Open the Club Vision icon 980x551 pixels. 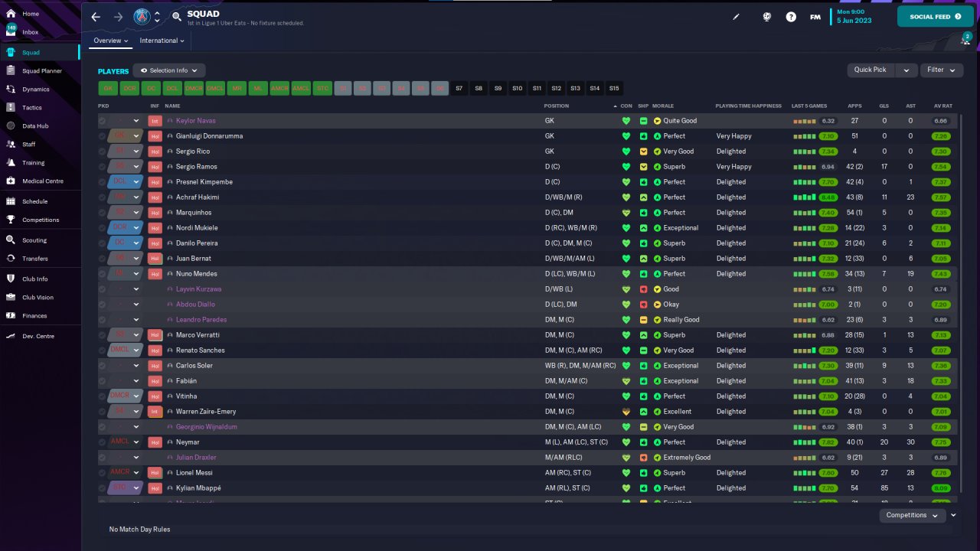point(11,297)
